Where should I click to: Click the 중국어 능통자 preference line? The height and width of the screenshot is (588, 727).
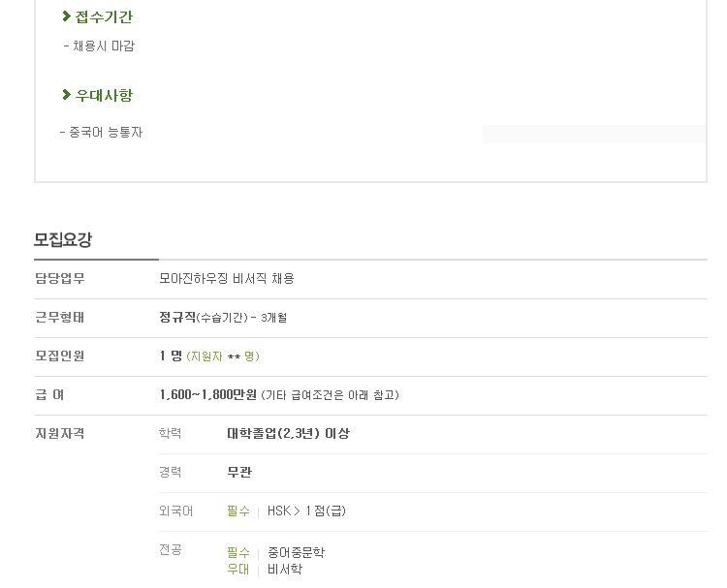click(x=101, y=133)
